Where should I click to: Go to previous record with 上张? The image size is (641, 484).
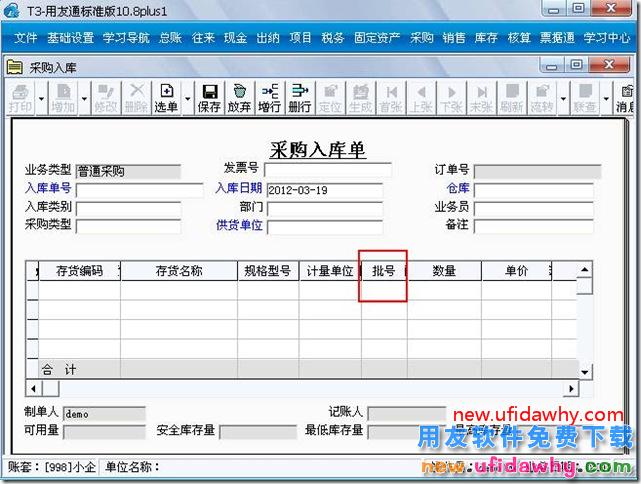(421, 98)
